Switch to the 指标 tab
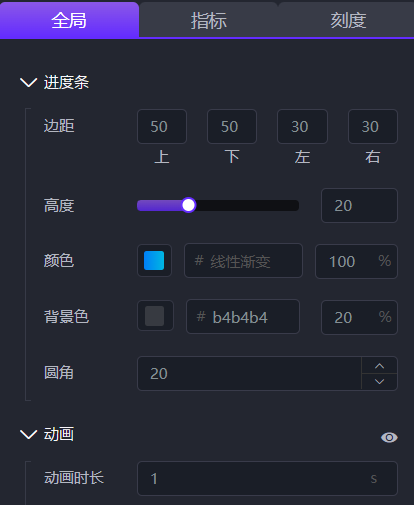 tap(209, 20)
